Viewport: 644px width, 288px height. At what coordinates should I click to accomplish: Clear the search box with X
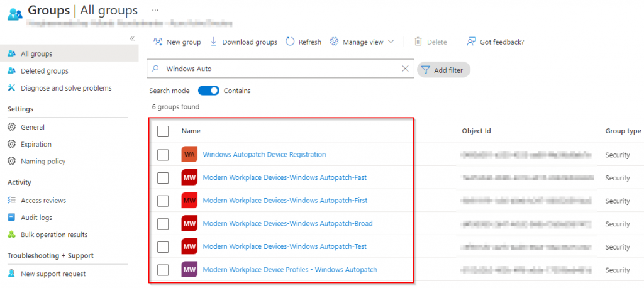(x=405, y=69)
